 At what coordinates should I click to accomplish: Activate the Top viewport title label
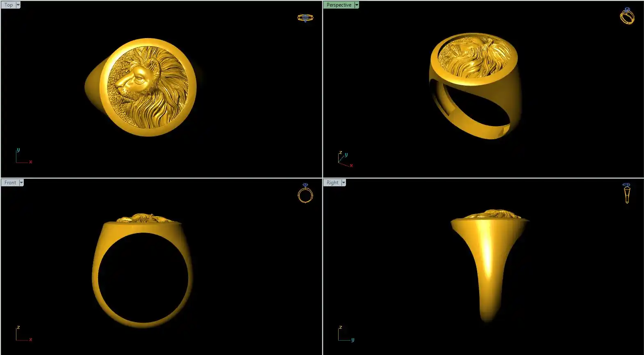pyautogui.click(x=9, y=5)
